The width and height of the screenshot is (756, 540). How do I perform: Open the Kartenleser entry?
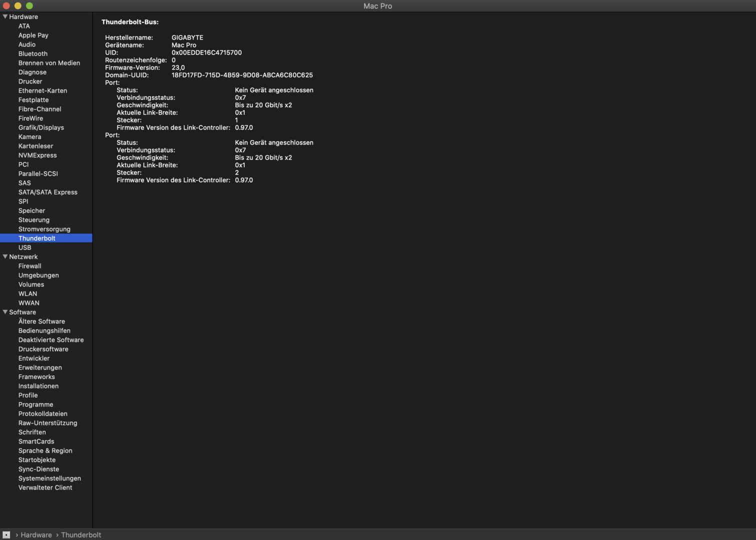[x=35, y=146]
